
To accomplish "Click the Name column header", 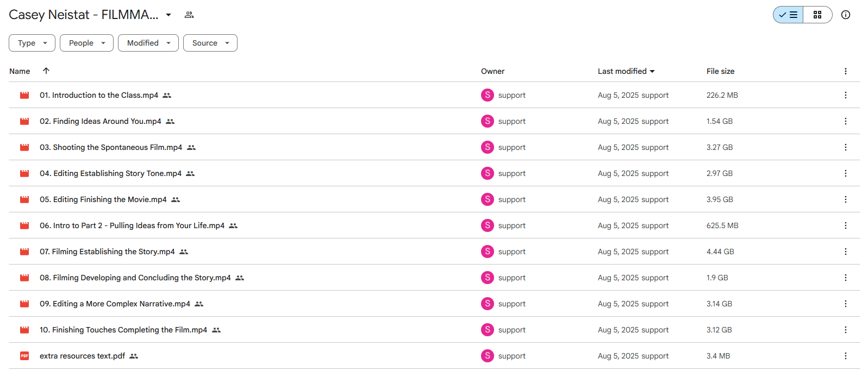I will click(20, 71).
